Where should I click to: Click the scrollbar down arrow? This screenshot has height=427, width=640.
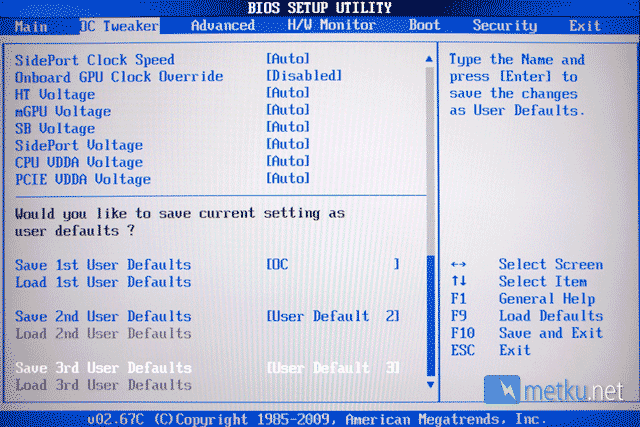point(430,385)
